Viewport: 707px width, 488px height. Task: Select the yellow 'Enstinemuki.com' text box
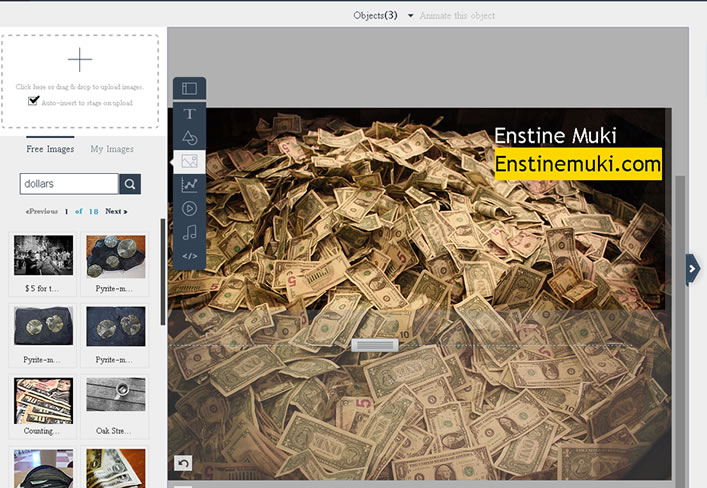click(578, 164)
